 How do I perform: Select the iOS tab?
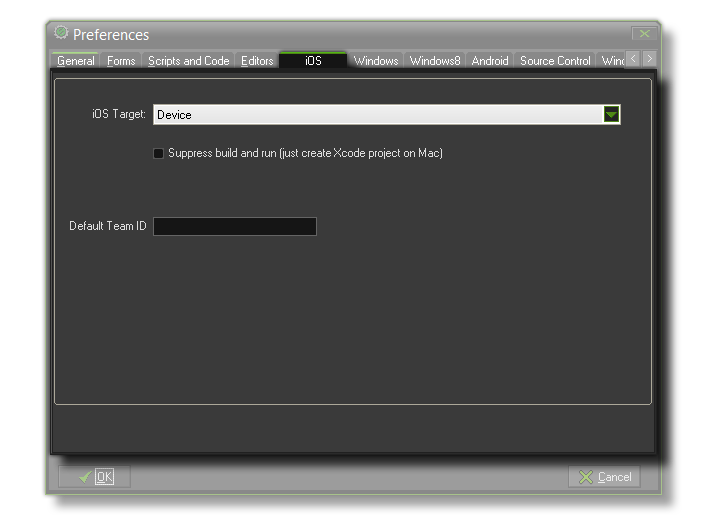[313, 61]
